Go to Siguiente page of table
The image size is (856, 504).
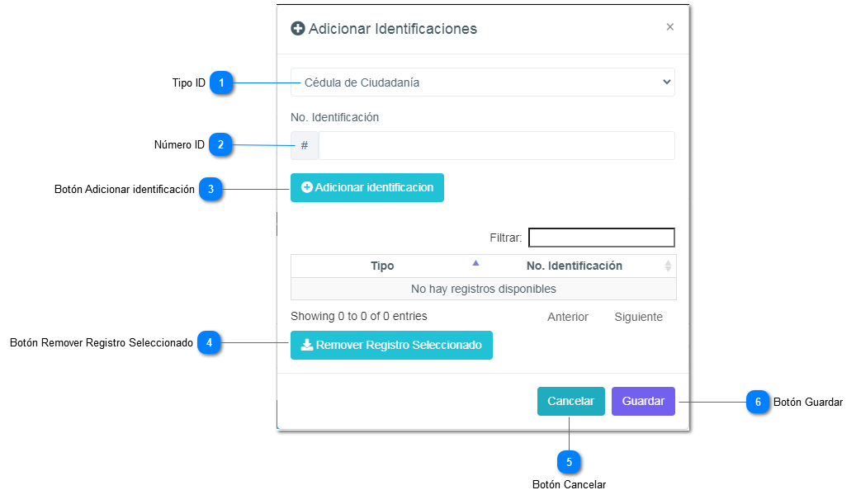[x=638, y=317]
